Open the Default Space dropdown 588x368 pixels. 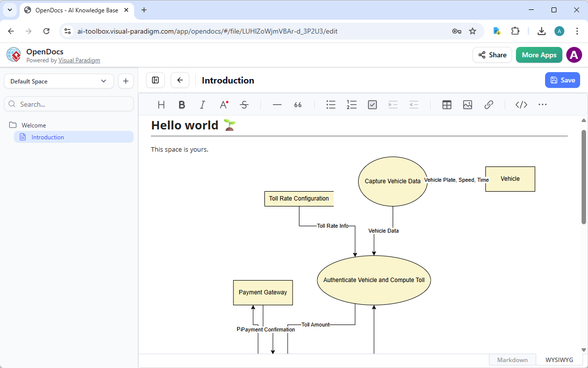coord(58,81)
